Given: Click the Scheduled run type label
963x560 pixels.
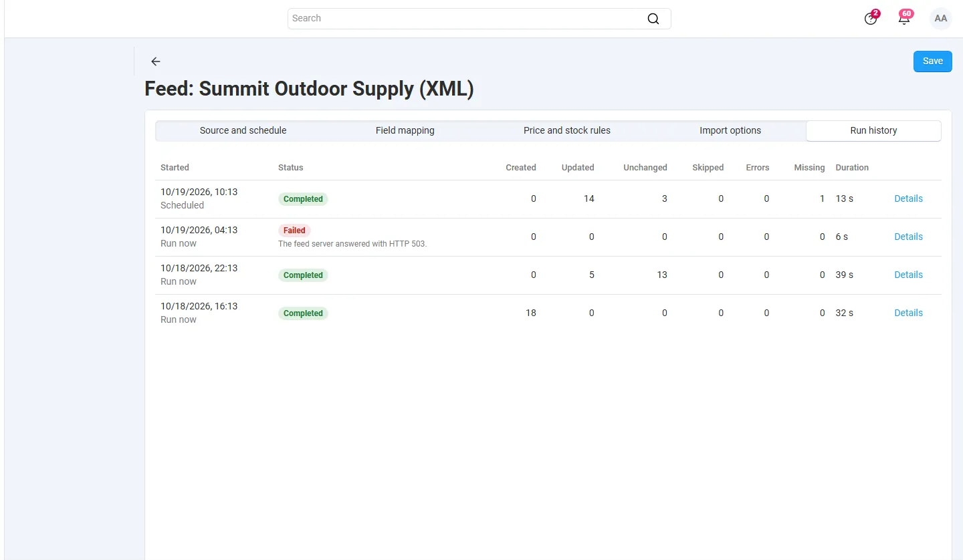Looking at the screenshot, I should [182, 206].
